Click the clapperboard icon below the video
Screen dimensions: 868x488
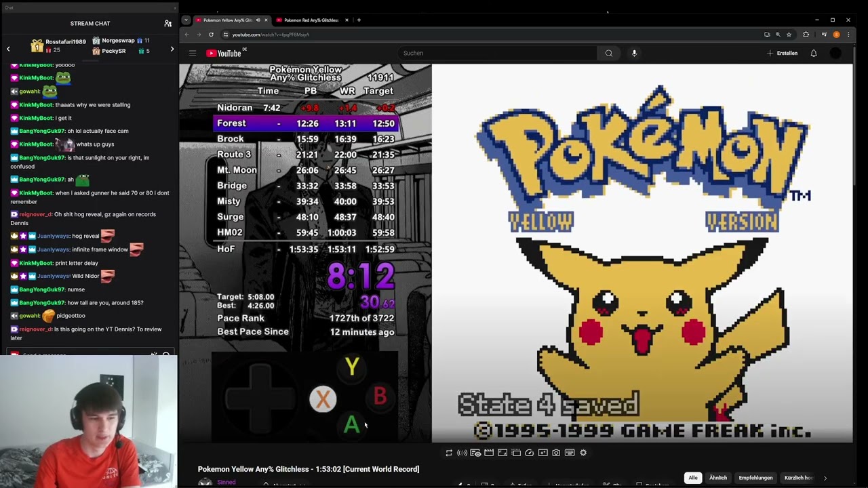pyautogui.click(x=489, y=453)
